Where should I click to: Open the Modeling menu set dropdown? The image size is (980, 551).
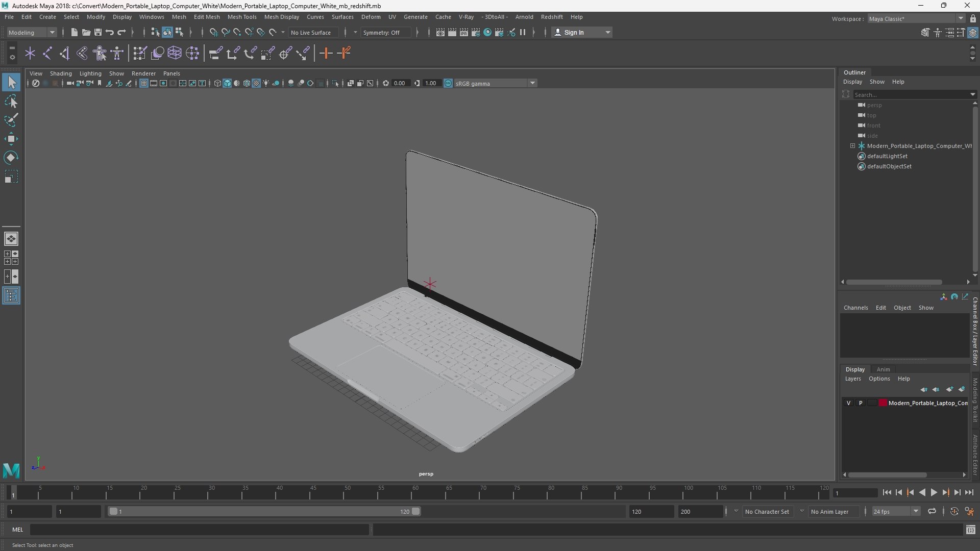32,32
